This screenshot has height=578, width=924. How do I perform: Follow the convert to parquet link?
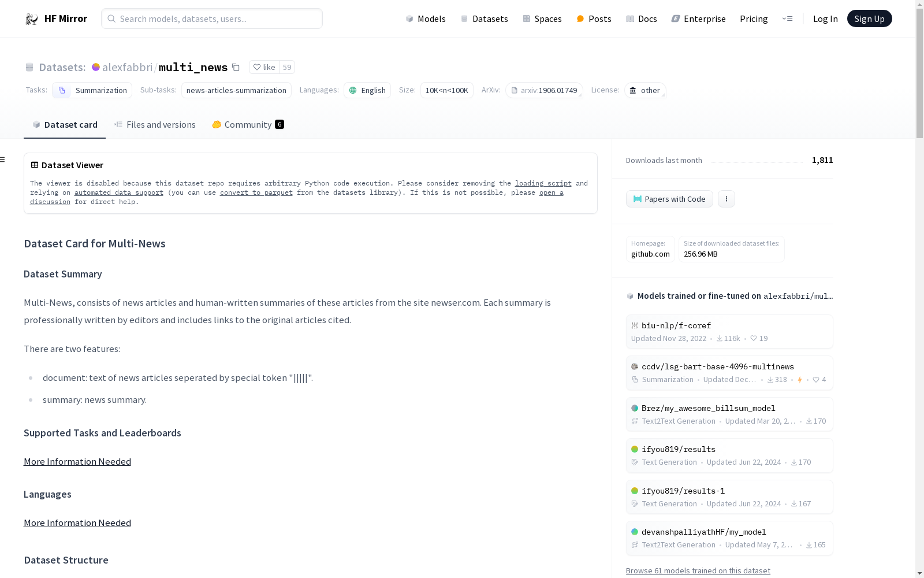pyautogui.click(x=256, y=192)
